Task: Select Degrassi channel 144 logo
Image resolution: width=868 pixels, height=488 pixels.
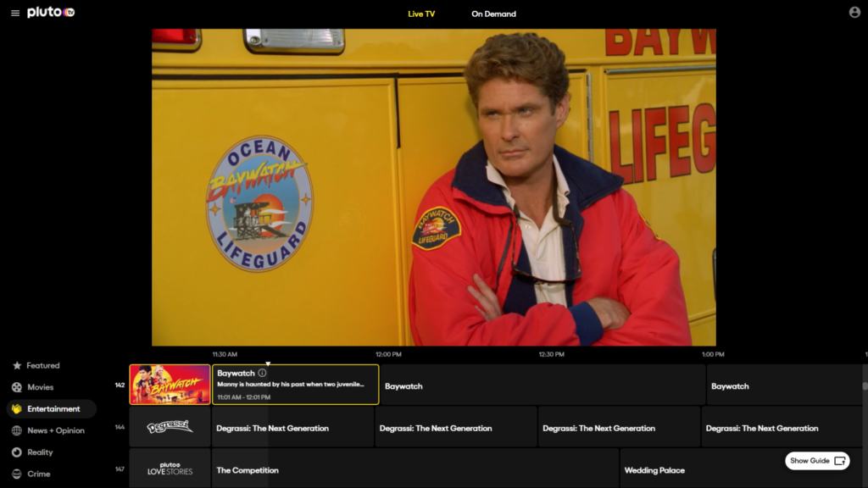Action: (170, 427)
